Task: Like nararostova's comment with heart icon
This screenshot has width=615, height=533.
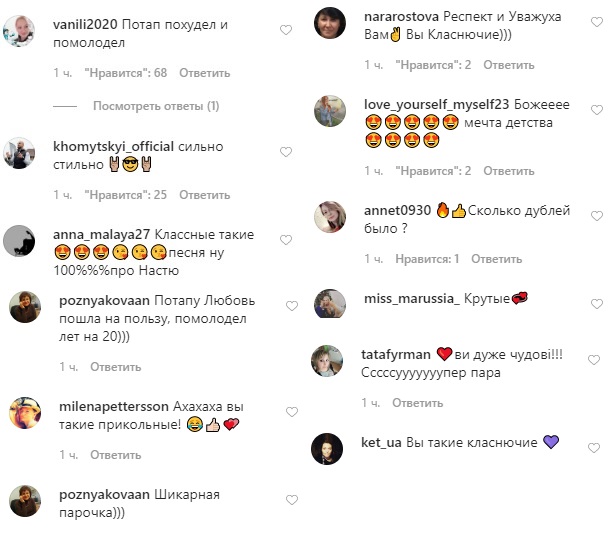Action: tap(597, 22)
